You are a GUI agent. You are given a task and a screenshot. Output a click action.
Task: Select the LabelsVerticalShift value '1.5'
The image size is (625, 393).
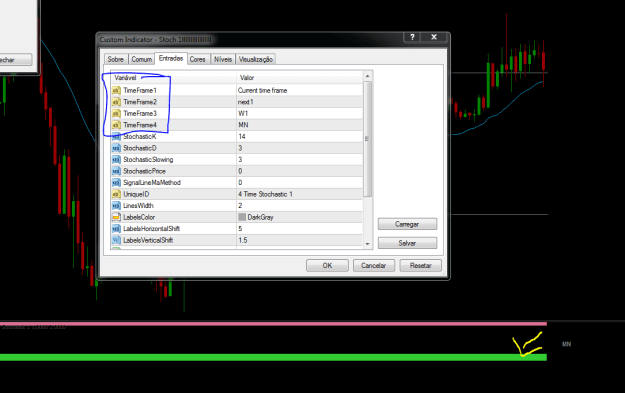coord(300,240)
